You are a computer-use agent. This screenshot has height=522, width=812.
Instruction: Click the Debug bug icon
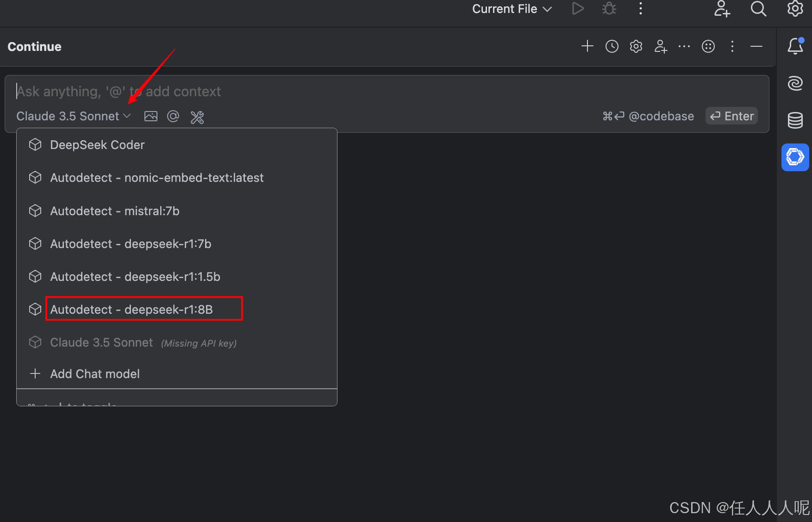(609, 9)
